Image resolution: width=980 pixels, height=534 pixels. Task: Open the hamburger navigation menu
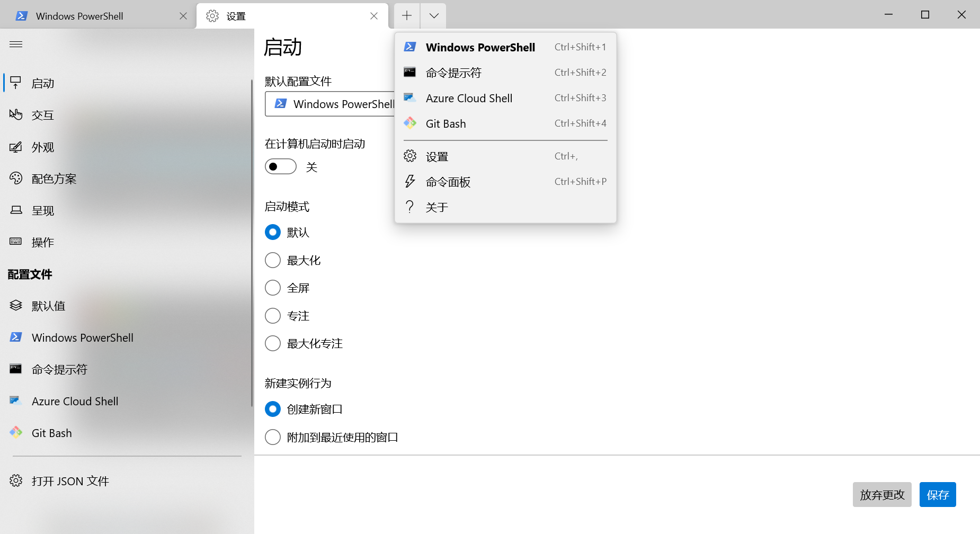coord(16,44)
